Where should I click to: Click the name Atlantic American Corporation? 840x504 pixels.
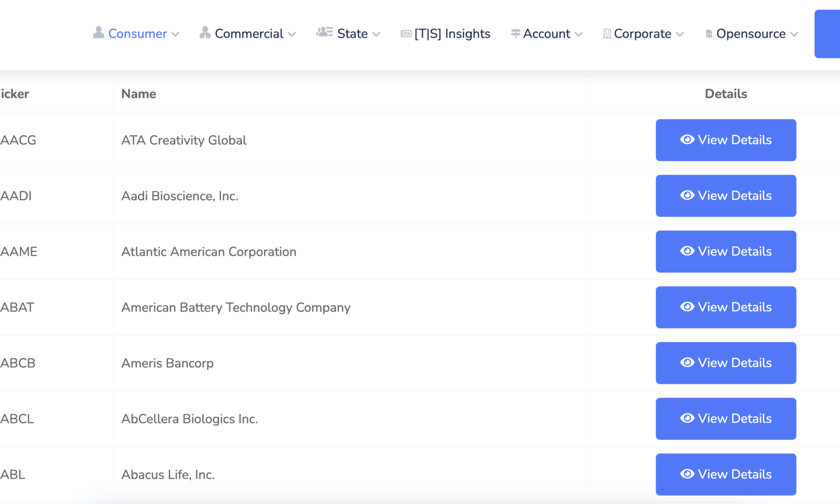[x=209, y=252]
